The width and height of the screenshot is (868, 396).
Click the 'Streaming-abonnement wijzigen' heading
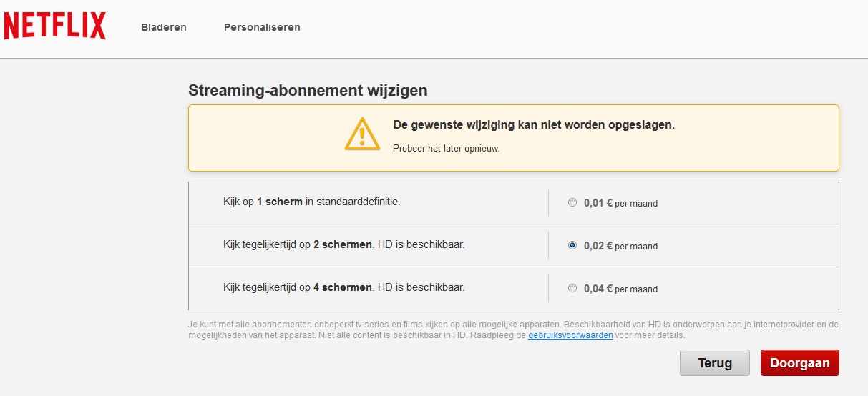coord(308,91)
